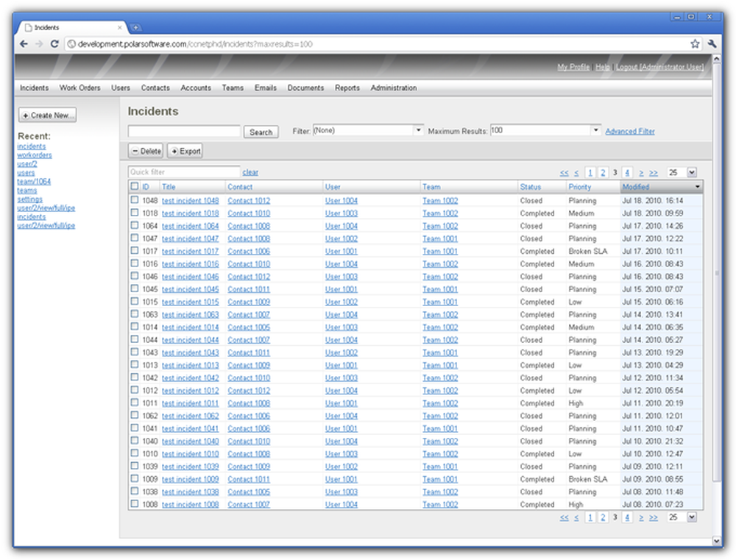Check the checkbox for incident 1008
This screenshot has width=736, height=560.
pyautogui.click(x=135, y=504)
